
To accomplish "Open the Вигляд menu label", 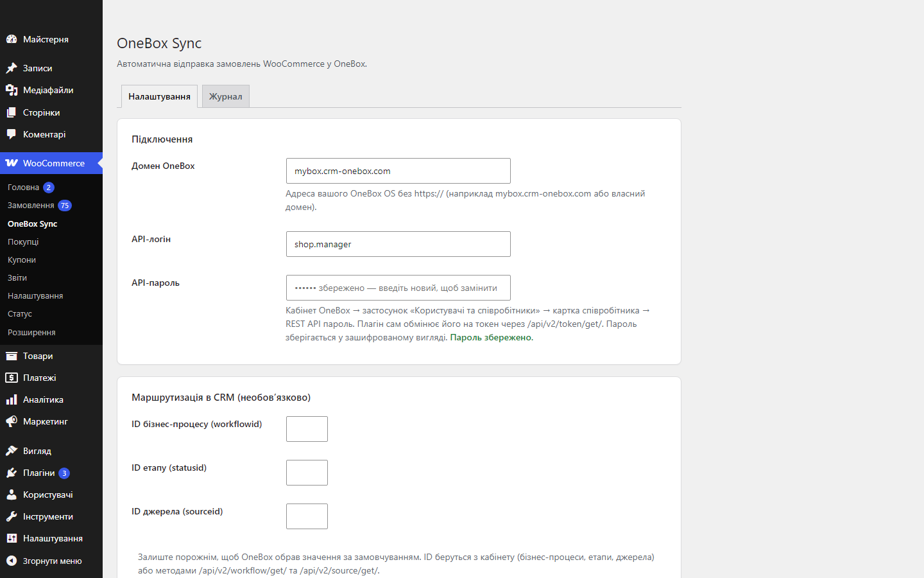I will coord(37,451).
